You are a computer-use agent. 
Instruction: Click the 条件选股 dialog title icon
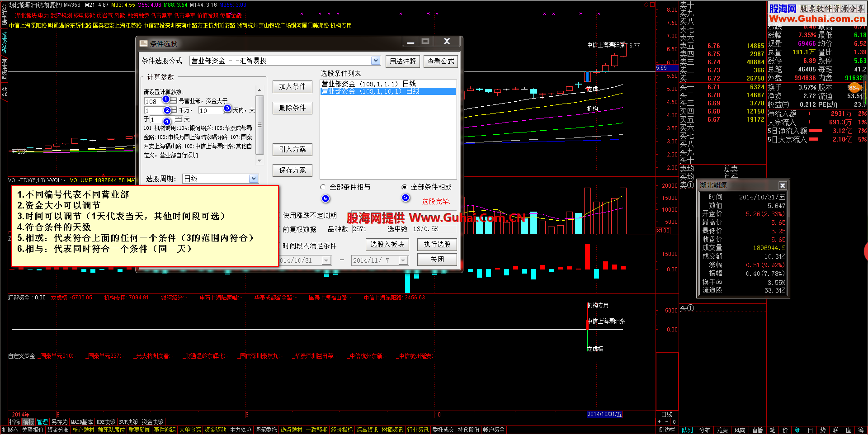tap(144, 43)
